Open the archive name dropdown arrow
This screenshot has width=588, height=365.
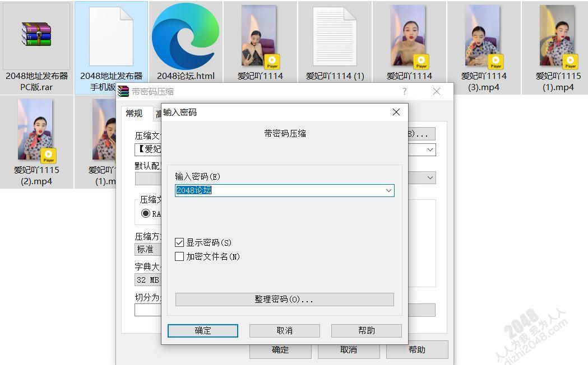click(430, 149)
